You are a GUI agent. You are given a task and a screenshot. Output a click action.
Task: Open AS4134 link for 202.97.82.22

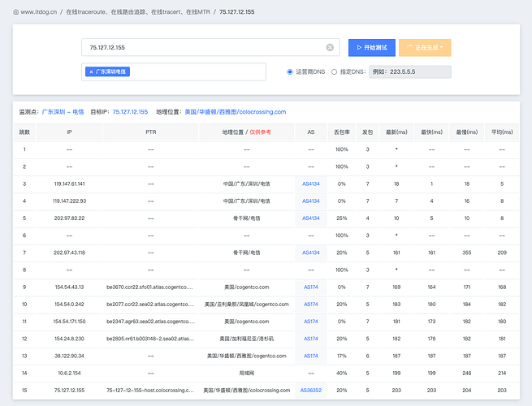[x=311, y=218]
